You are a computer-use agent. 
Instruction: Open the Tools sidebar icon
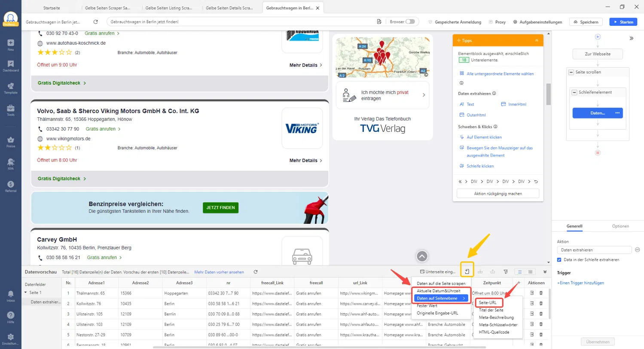click(10, 110)
